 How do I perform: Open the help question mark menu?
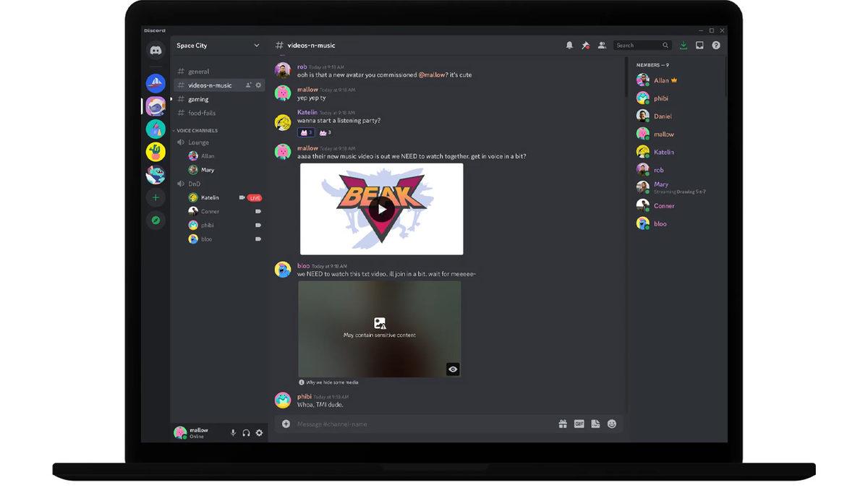click(715, 45)
